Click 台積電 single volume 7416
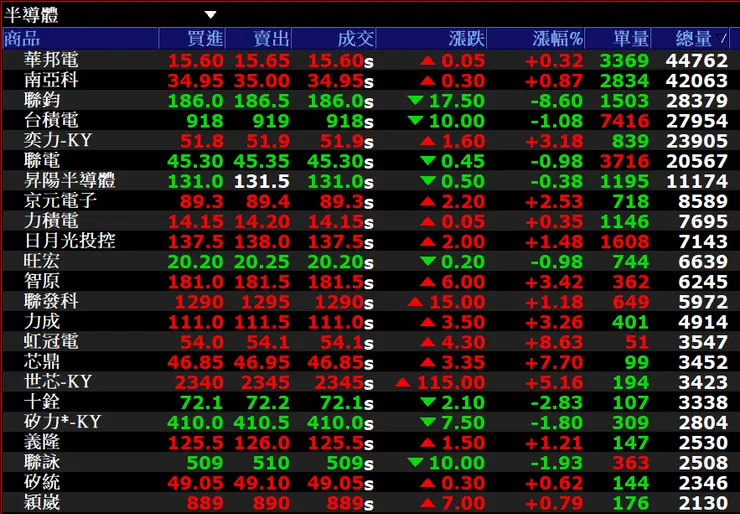 click(625, 121)
